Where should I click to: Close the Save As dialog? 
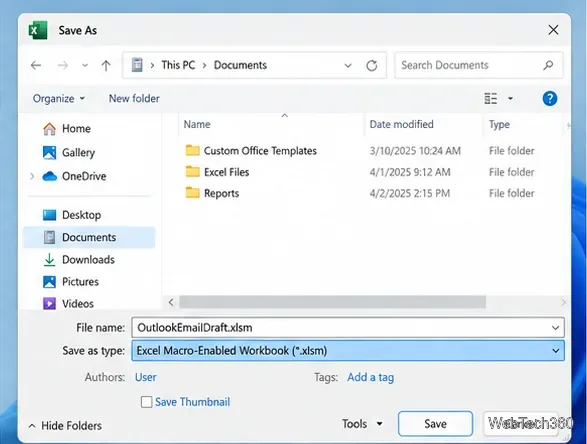553,30
